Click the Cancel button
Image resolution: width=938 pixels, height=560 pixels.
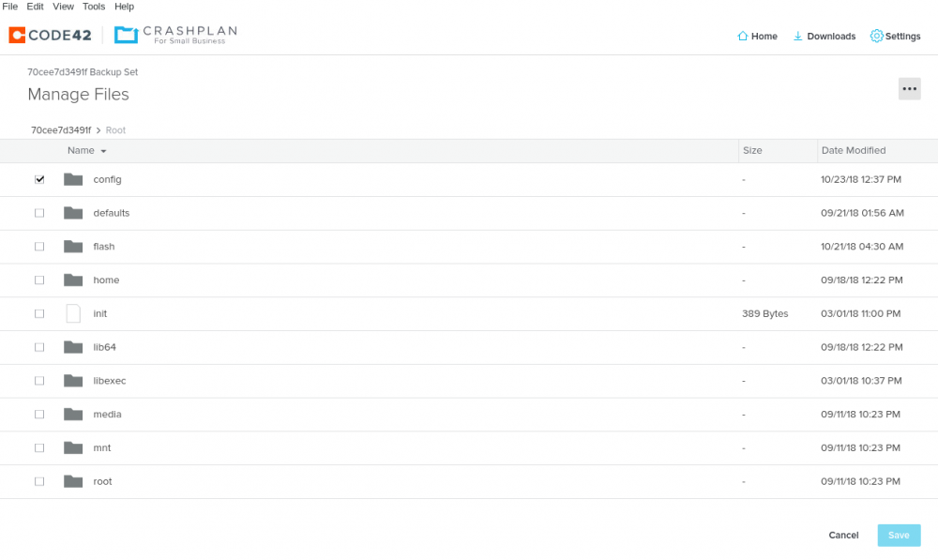843,536
